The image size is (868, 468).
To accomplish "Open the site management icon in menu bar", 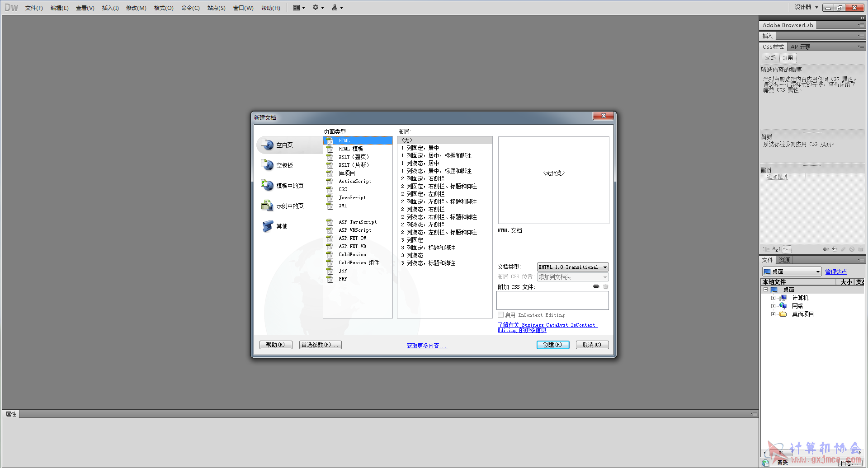I will coord(337,8).
